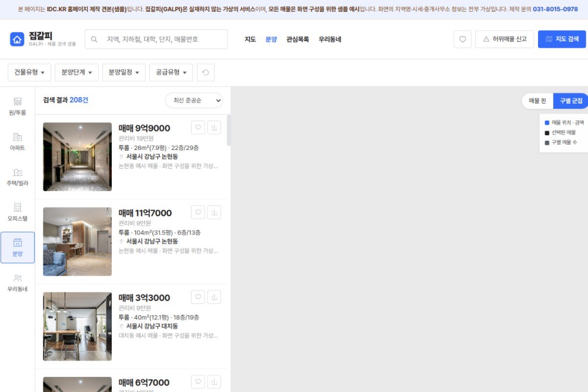588x392 pixels.
Task: Switch map to 매물 핀 mode
Action: tap(538, 101)
